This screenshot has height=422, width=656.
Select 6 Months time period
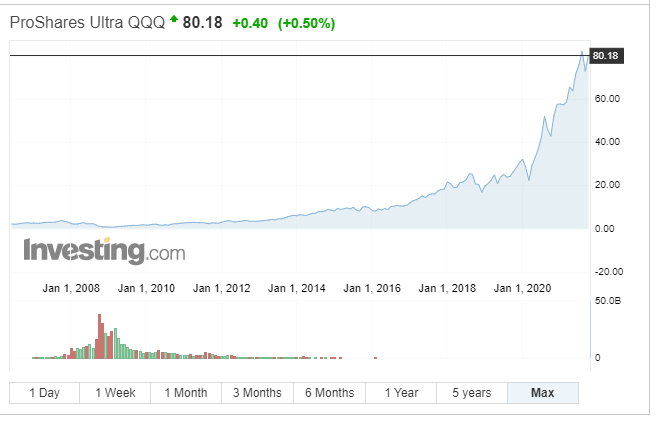[x=329, y=393]
